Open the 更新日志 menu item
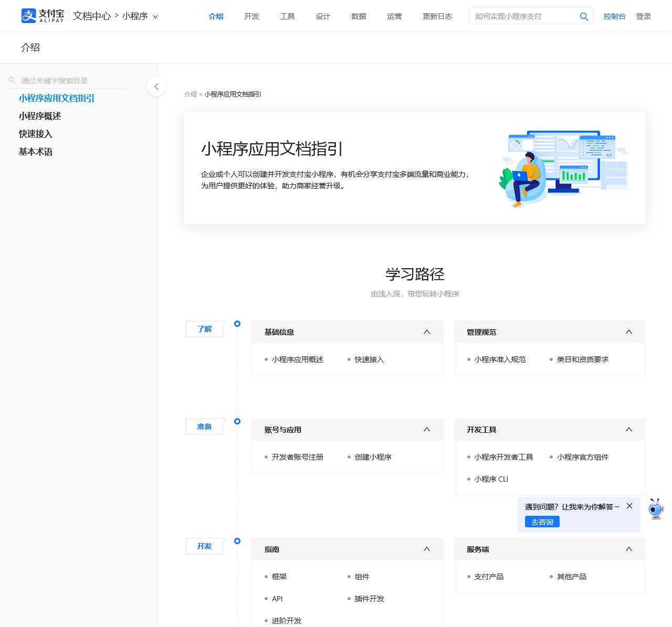 [437, 16]
